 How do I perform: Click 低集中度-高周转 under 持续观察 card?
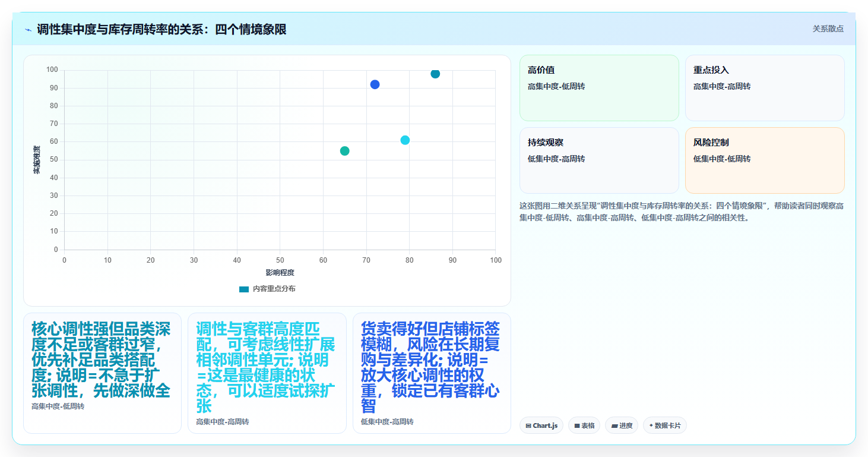(x=556, y=159)
